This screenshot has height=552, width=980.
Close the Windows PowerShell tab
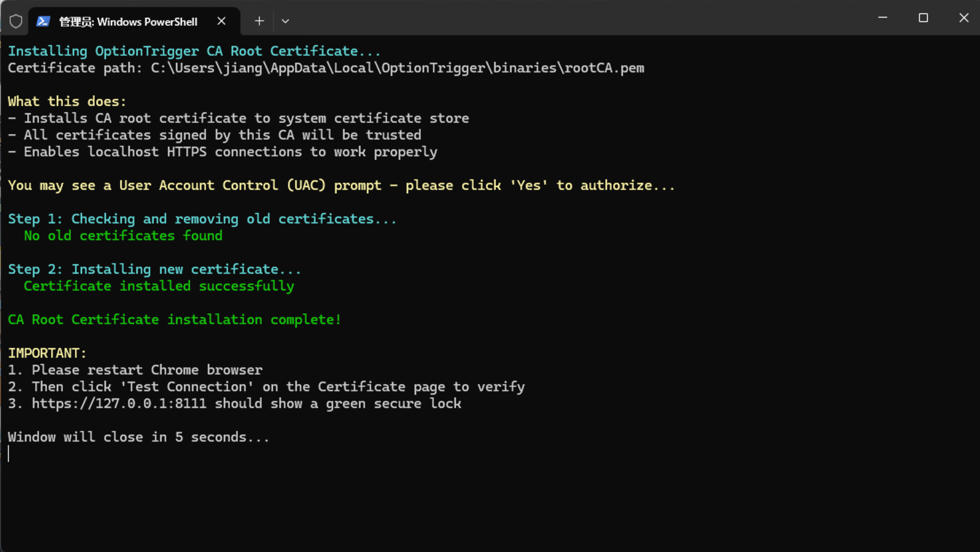pyautogui.click(x=221, y=21)
